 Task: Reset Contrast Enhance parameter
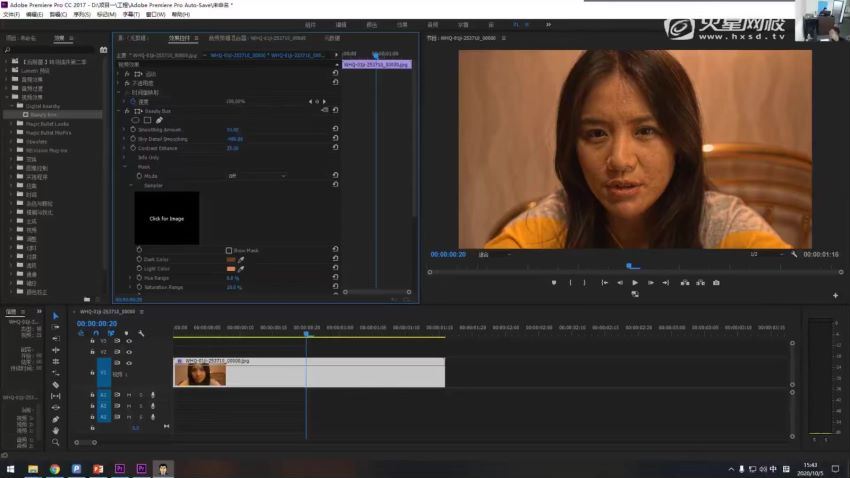pos(336,147)
